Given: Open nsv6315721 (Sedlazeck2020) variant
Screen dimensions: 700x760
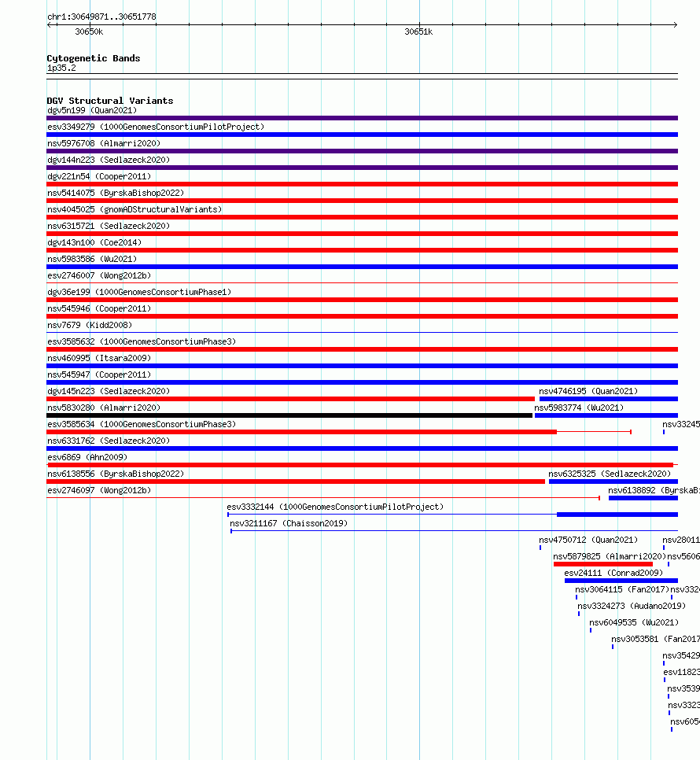Looking at the screenshot, I should pos(109,226).
